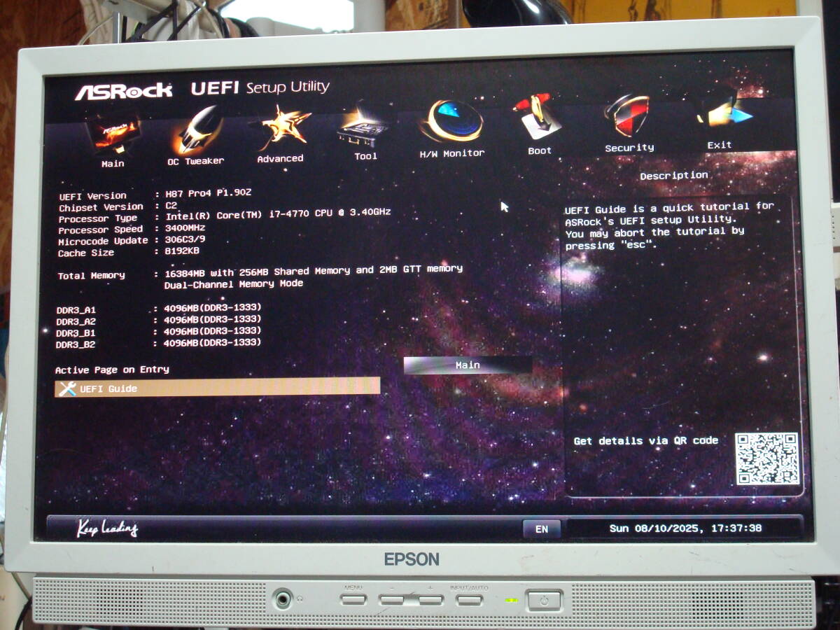Viewport: 840px width, 630px height.
Task: Click the Get details via QR code text
Action: [x=645, y=440]
